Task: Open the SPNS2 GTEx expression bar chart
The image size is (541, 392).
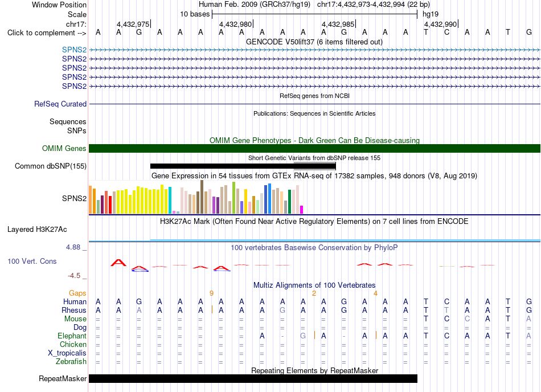Action: pyautogui.click(x=196, y=197)
